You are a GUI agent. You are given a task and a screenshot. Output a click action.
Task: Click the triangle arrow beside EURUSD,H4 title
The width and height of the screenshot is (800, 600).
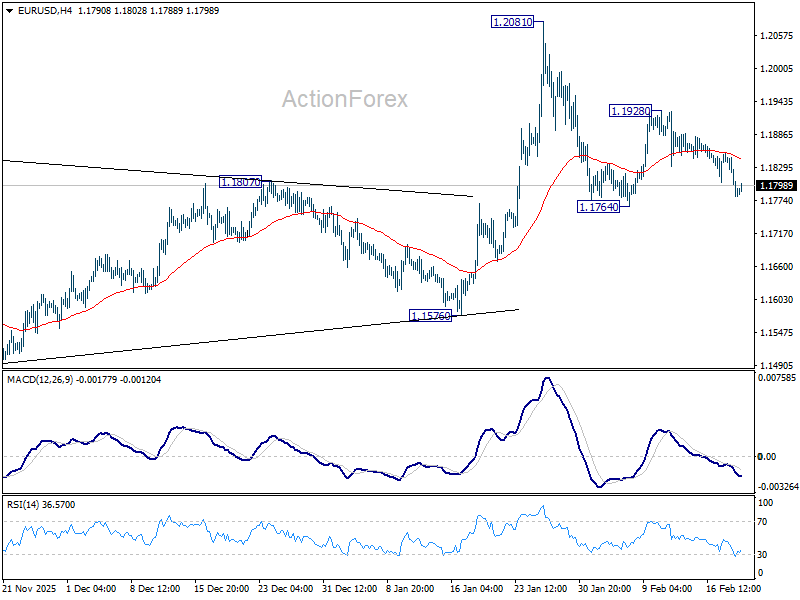(x=10, y=11)
